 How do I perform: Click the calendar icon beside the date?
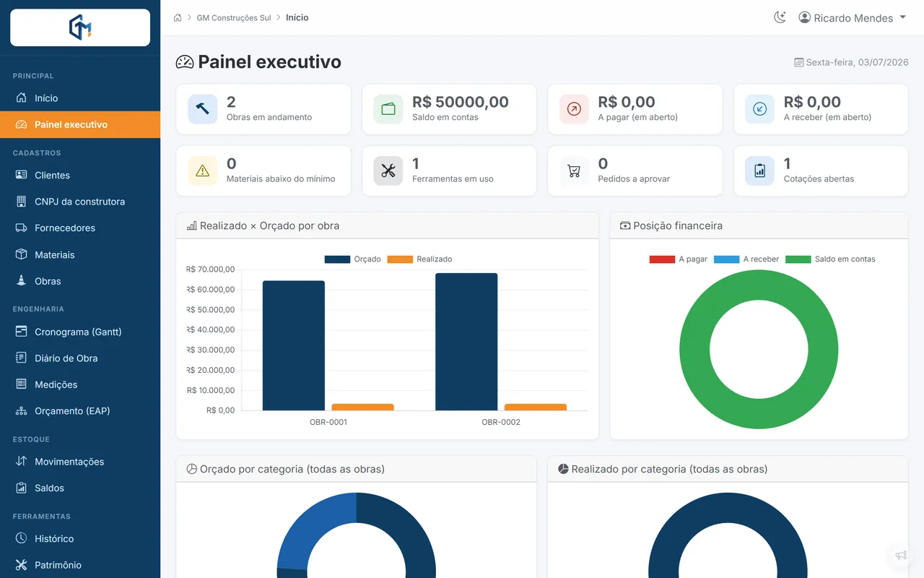pos(798,62)
